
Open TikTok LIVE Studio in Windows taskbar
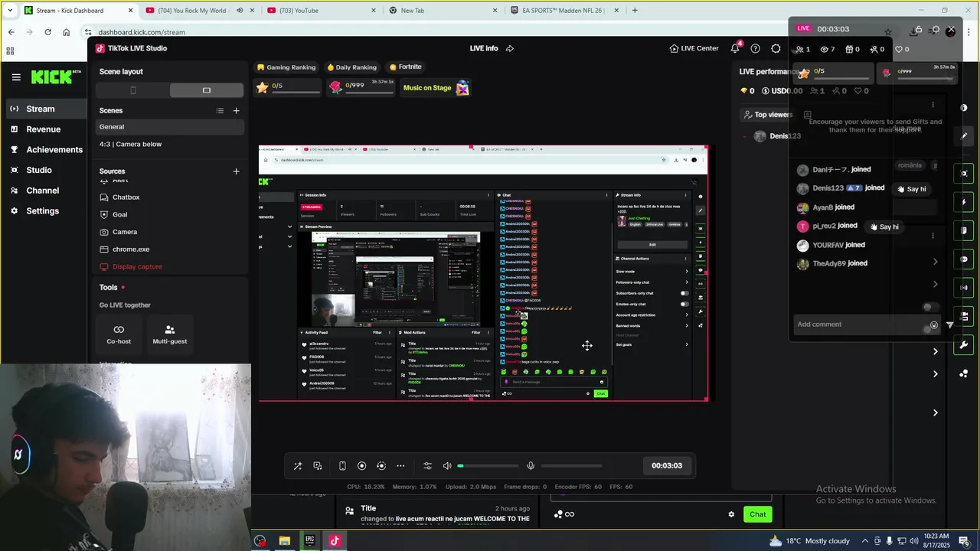point(335,540)
